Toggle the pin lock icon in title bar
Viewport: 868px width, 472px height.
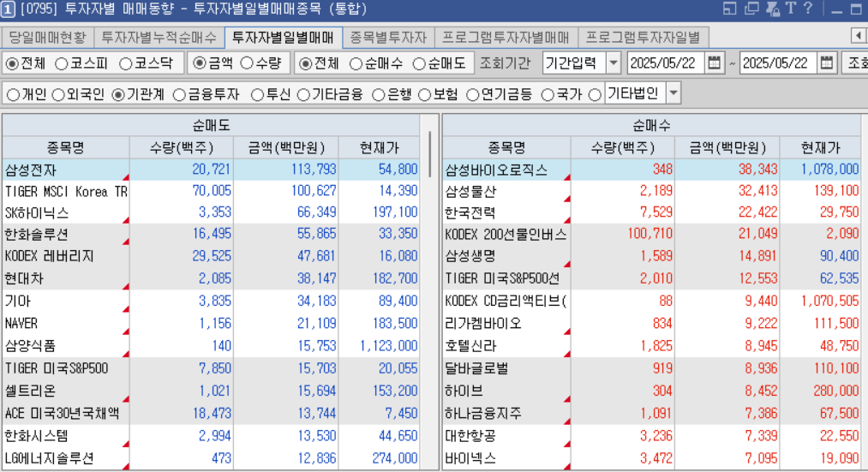[x=772, y=9]
